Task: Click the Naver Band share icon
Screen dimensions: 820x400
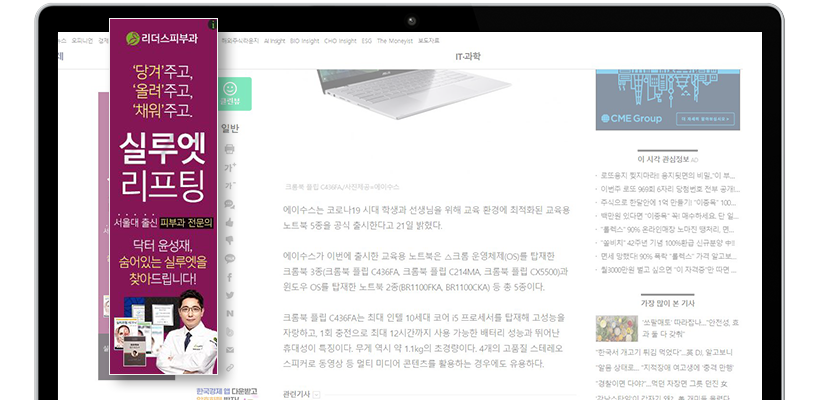Action: pyautogui.click(x=229, y=332)
